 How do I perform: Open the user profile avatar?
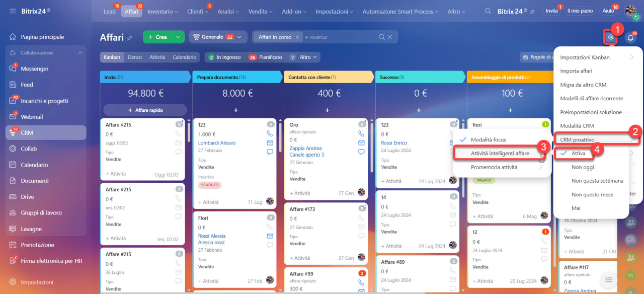(x=631, y=11)
